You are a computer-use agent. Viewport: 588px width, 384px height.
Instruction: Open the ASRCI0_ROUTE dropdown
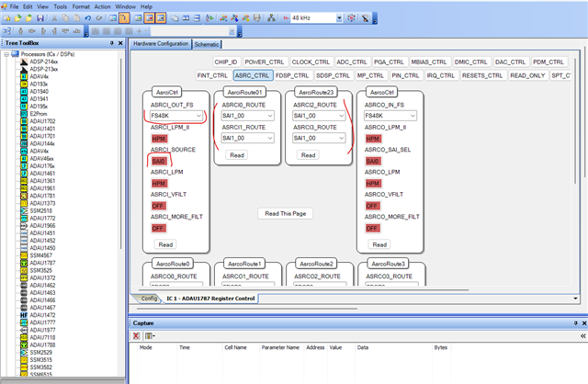(x=247, y=116)
